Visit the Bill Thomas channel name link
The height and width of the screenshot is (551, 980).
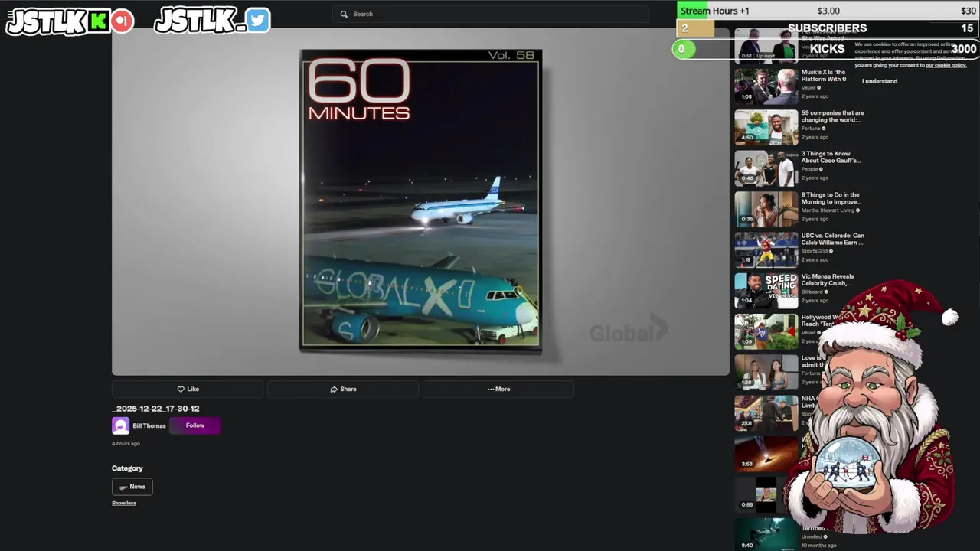point(149,425)
